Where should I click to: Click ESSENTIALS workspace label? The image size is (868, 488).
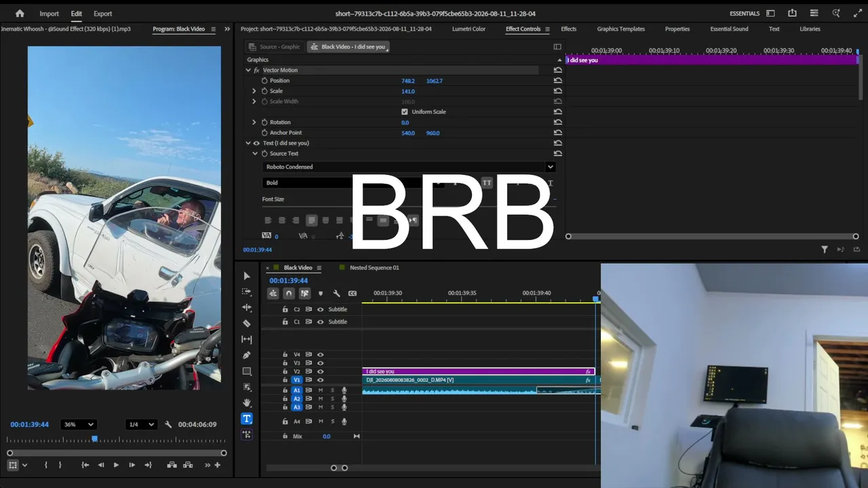[745, 14]
